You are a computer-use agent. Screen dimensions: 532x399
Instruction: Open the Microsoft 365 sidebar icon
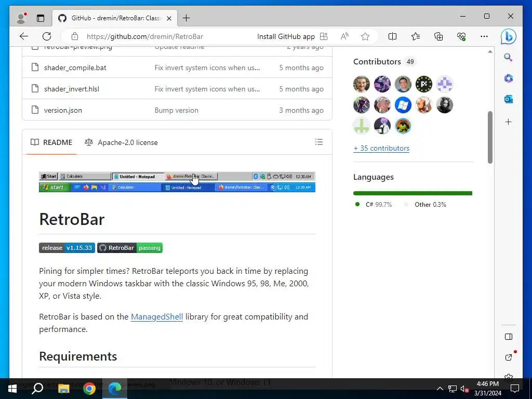(x=508, y=78)
